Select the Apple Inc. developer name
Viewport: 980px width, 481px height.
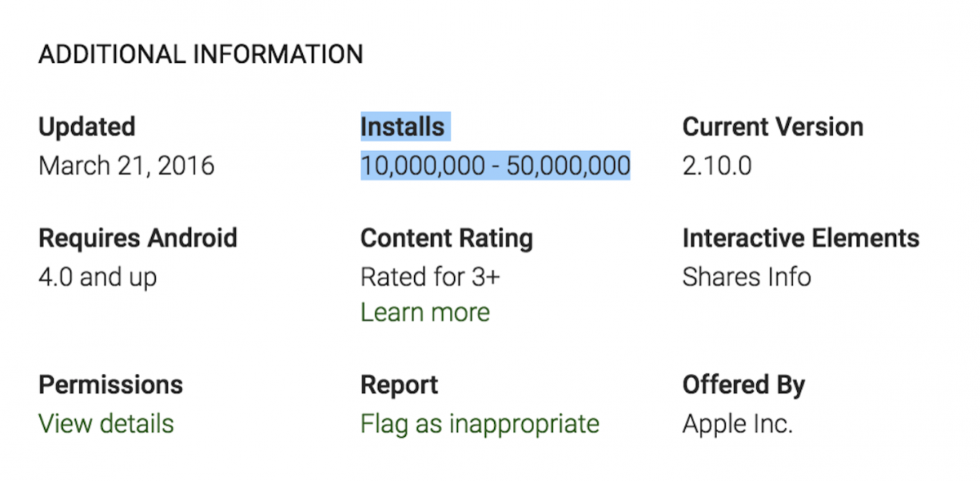point(737,423)
